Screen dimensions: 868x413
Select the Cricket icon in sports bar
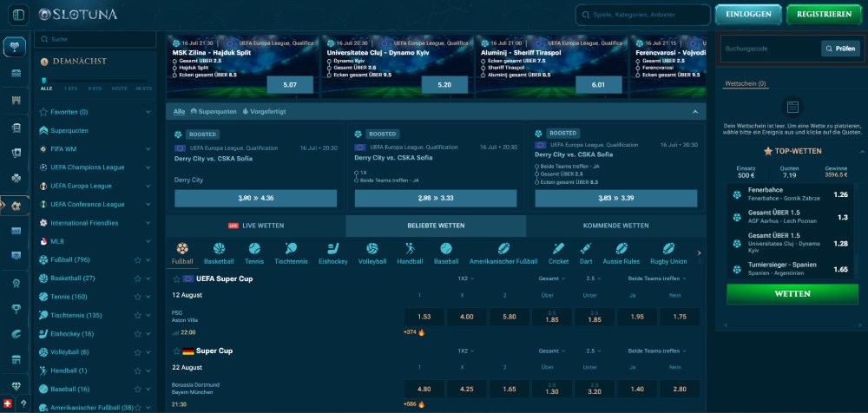pos(558,248)
